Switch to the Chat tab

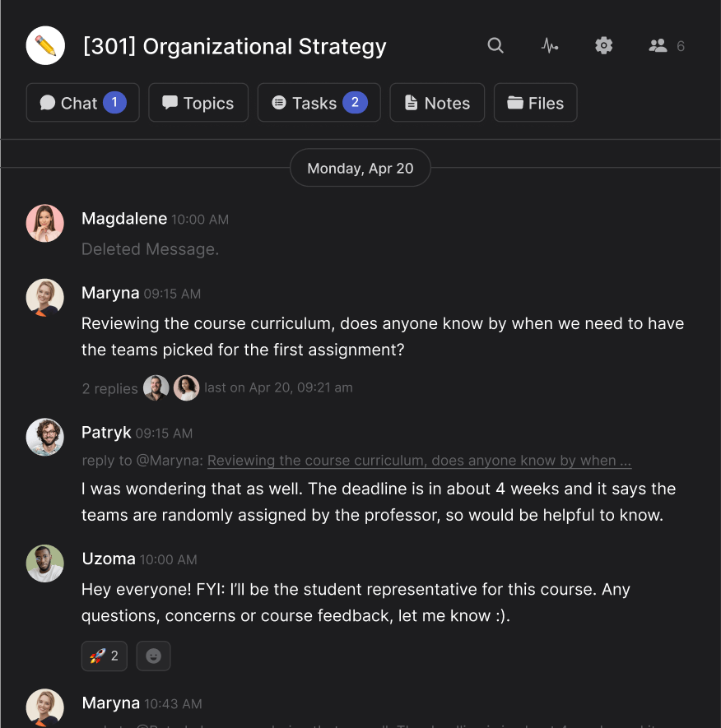pyautogui.click(x=82, y=103)
